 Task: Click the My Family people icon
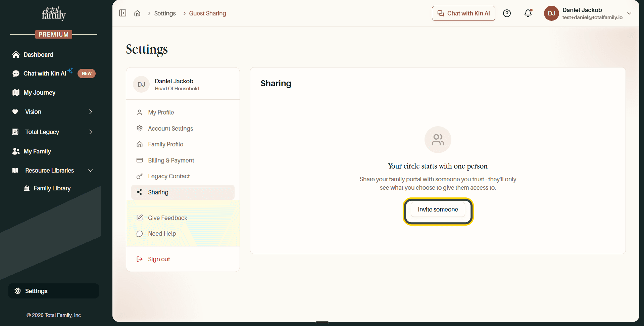16,151
